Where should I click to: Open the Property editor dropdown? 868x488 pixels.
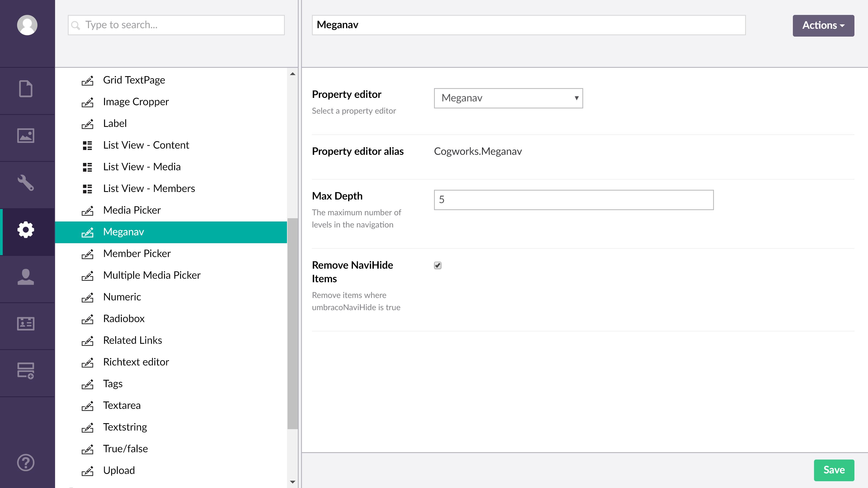(508, 98)
